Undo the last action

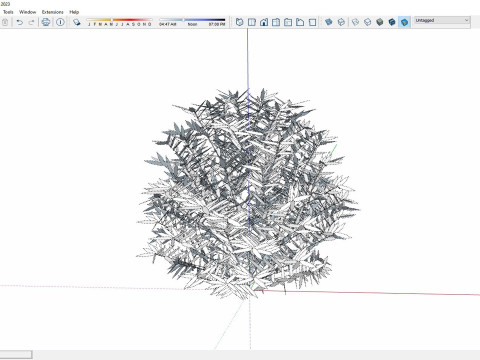20,22
